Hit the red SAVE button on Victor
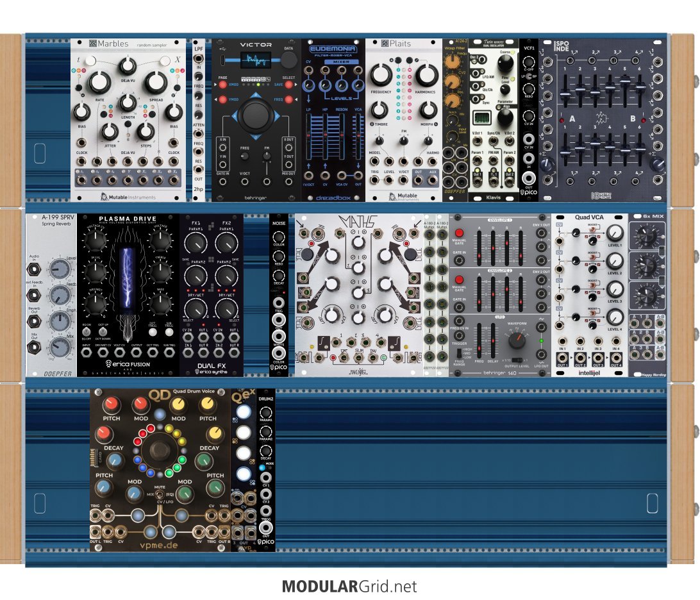700x600 pixels. (x=289, y=85)
